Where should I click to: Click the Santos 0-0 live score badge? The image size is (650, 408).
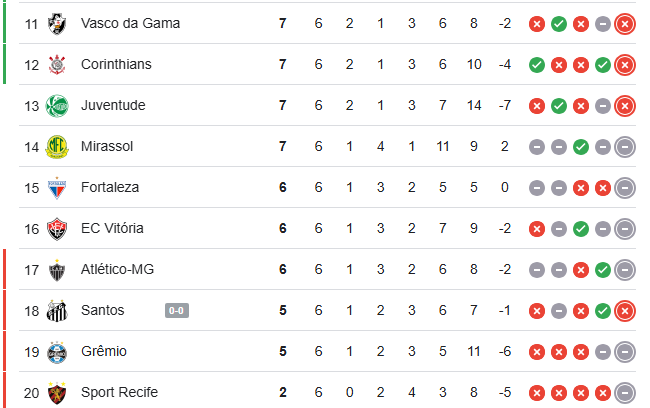click(177, 311)
